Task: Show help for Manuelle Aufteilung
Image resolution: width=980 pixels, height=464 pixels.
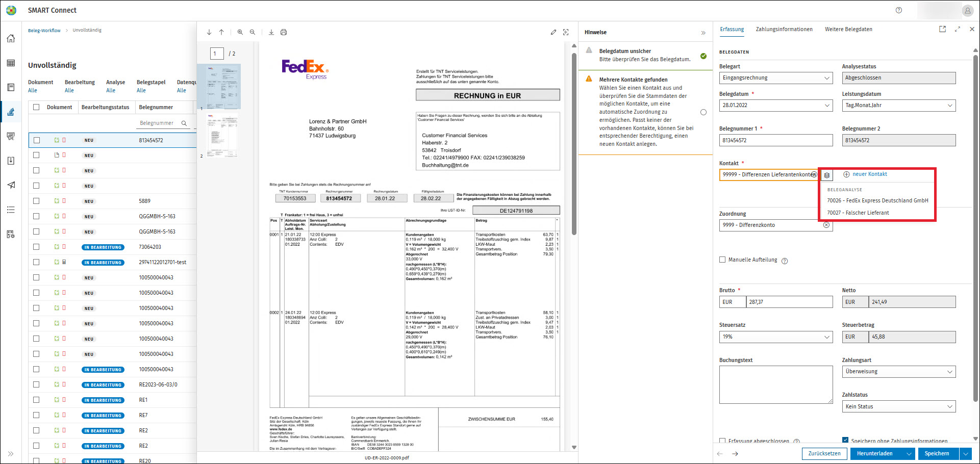Action: 785,261
